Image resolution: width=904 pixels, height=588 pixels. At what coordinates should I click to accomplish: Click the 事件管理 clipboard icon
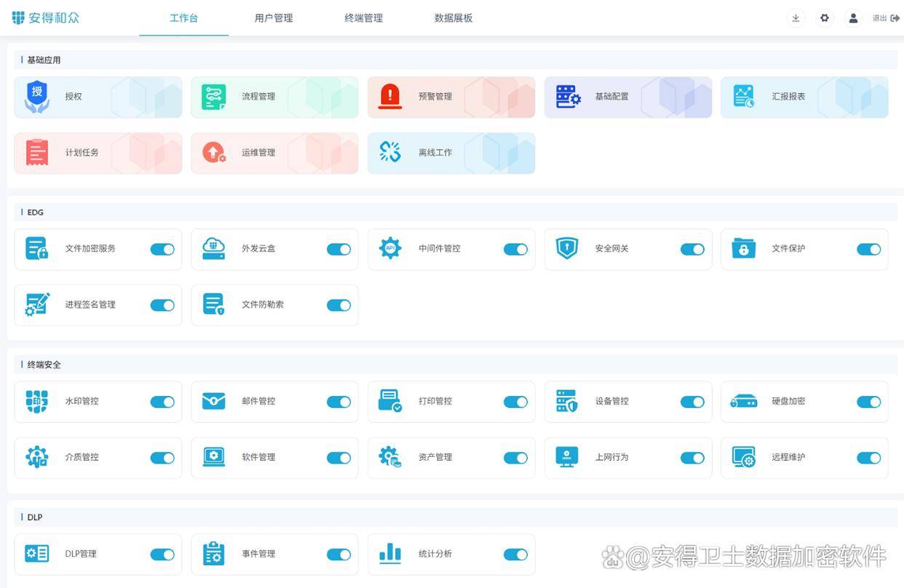click(213, 555)
